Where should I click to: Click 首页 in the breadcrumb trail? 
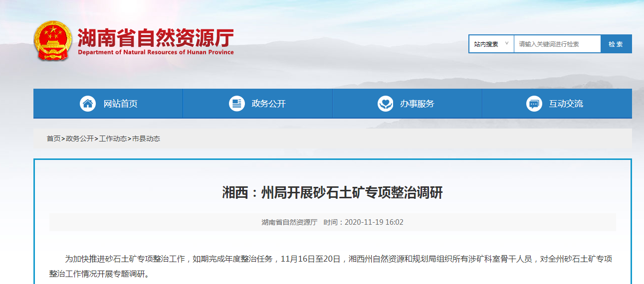(53, 139)
